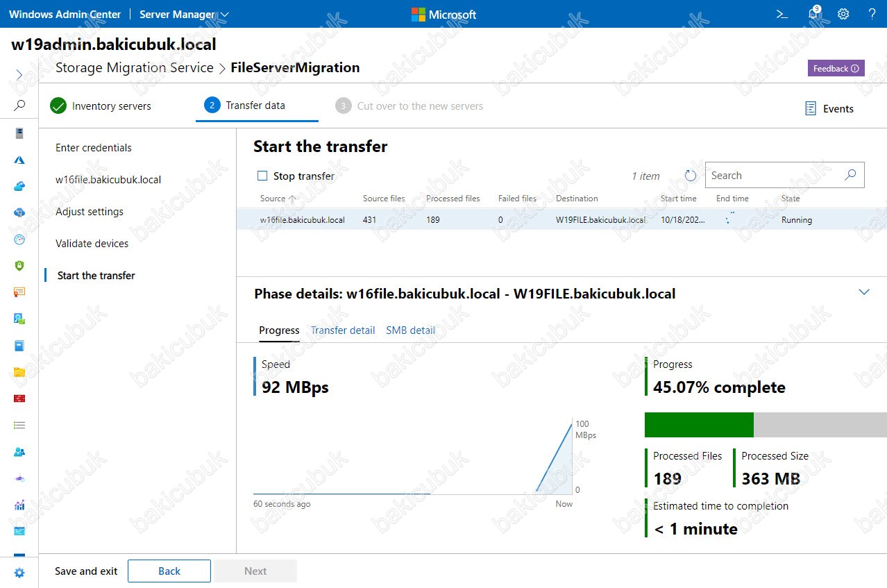
Task: Click the Source files value 431
Action: 369,219
